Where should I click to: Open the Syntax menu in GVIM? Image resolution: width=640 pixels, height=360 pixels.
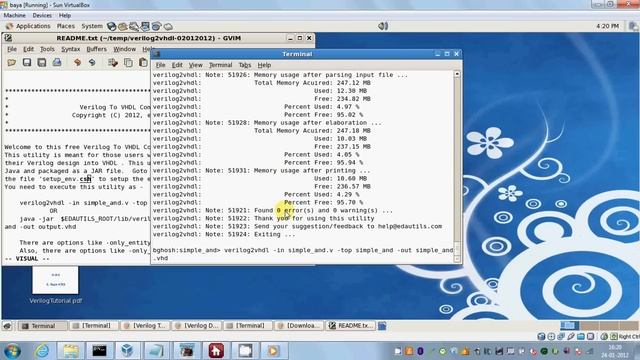[x=71, y=49]
